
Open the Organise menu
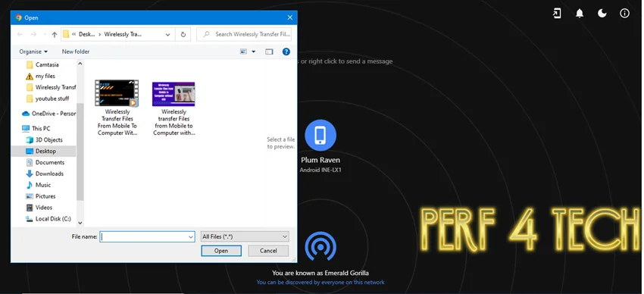click(x=33, y=52)
